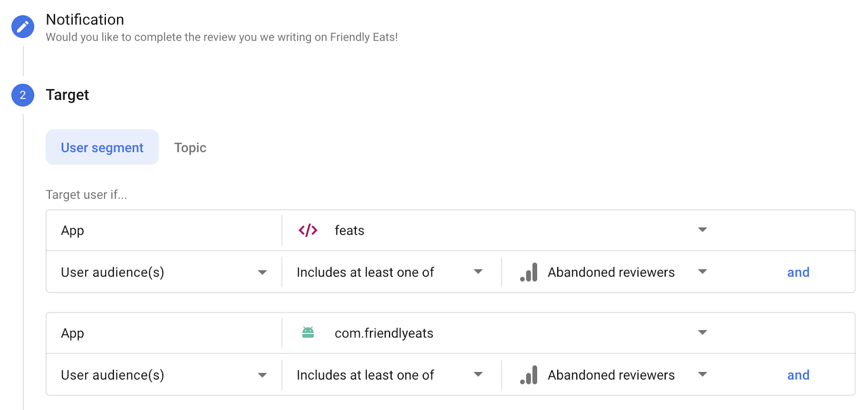Open first 'Includes at least one of' dropdown
The height and width of the screenshot is (410, 868).
[x=478, y=272]
